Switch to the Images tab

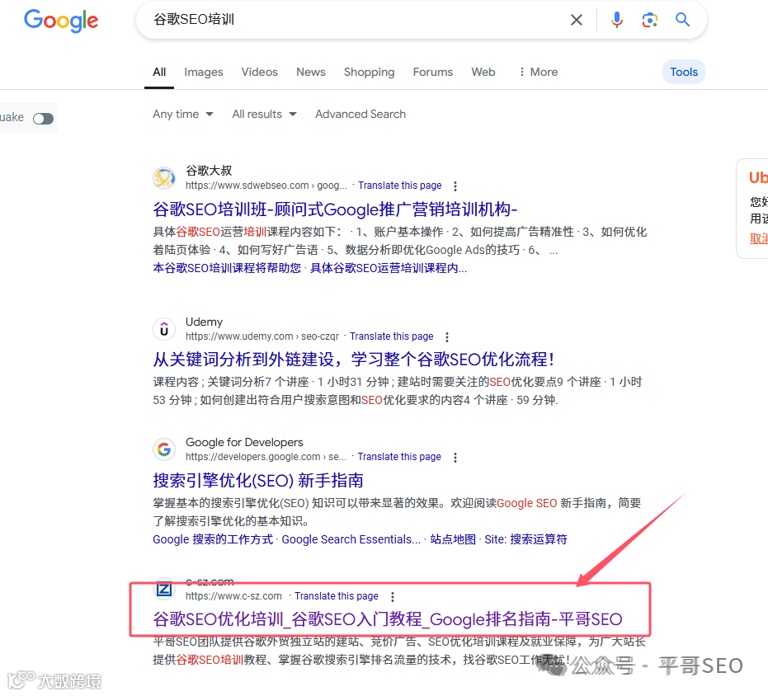point(203,72)
